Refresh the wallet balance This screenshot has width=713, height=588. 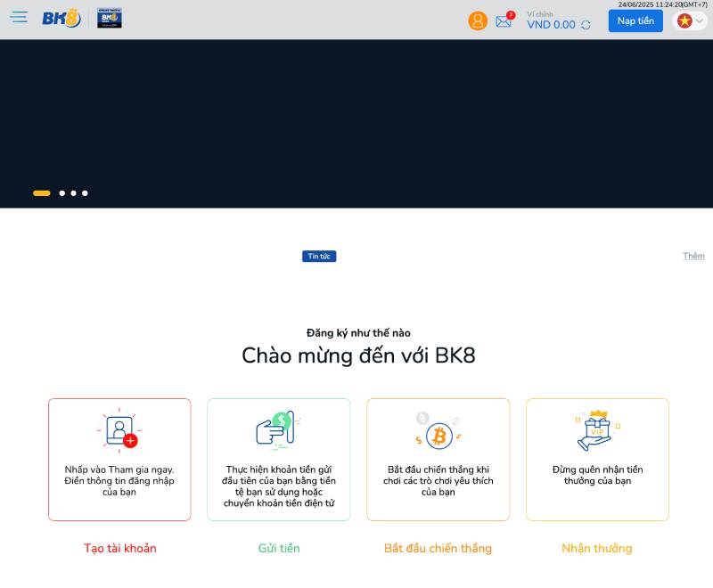586,25
